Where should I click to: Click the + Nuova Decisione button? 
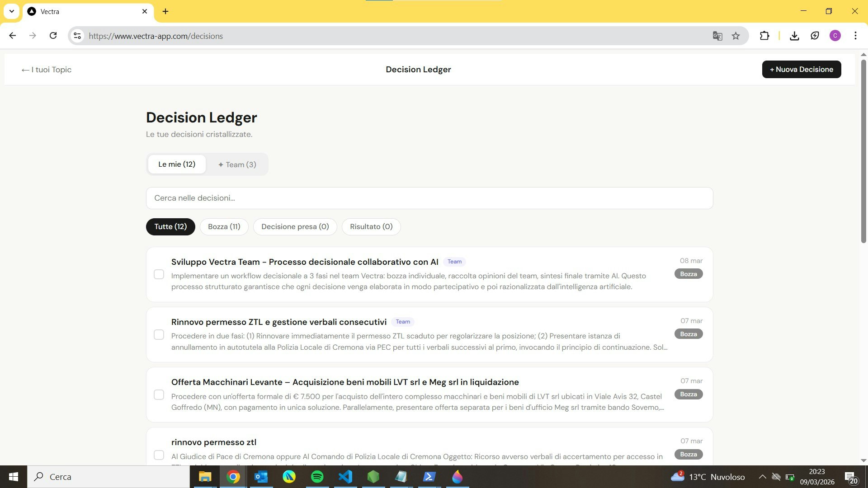pyautogui.click(x=801, y=70)
